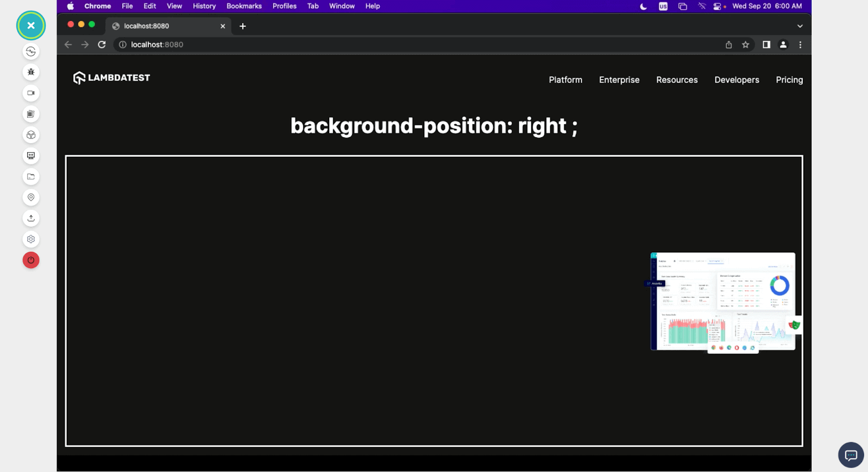Close the localhost:8080 tab
Image resolution: width=868 pixels, height=472 pixels.
(222, 26)
